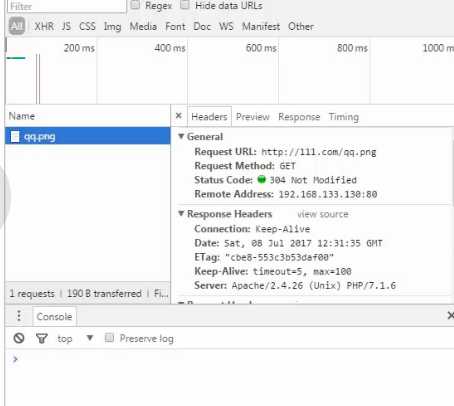This screenshot has height=406, width=454.
Task: Clear the console with the block icon
Action: (19, 338)
